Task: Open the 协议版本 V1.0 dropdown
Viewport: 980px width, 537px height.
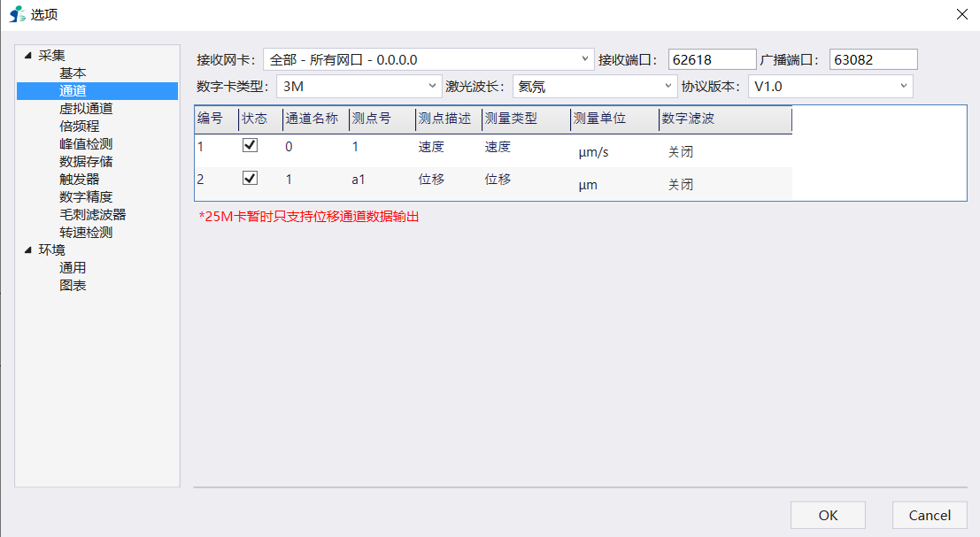Action: click(830, 86)
